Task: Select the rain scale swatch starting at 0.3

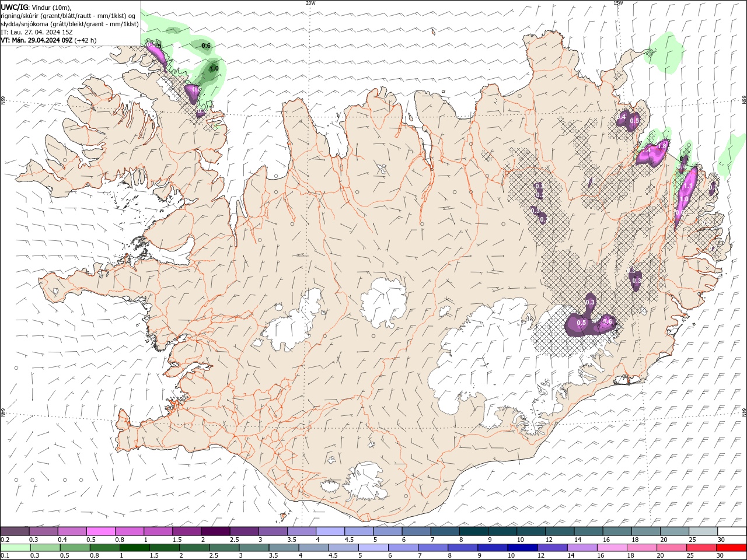Action: click(x=46, y=548)
